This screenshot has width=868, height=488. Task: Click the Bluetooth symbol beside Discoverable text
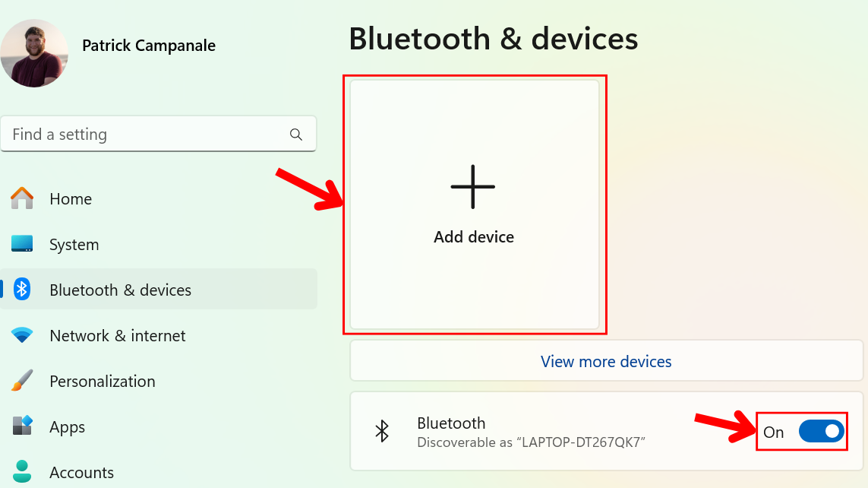pos(383,431)
